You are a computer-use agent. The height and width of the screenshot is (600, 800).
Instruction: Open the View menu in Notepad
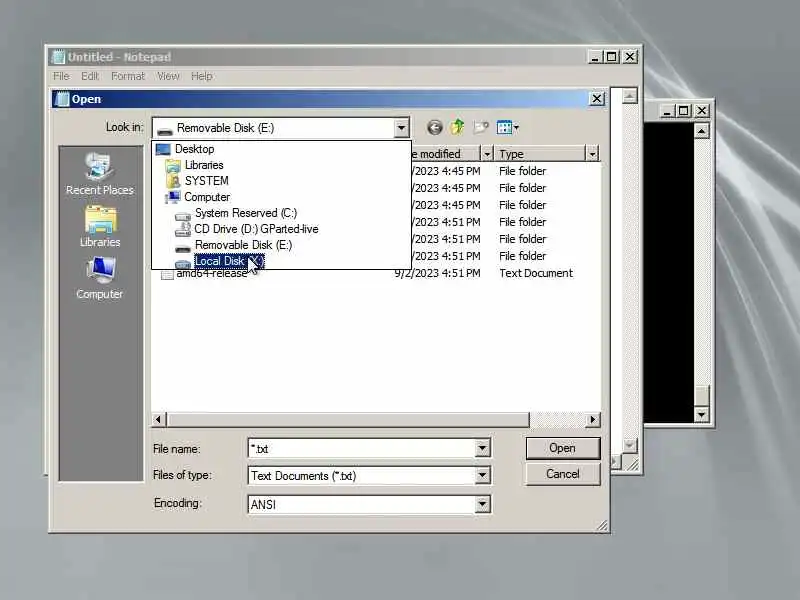pyautogui.click(x=168, y=76)
